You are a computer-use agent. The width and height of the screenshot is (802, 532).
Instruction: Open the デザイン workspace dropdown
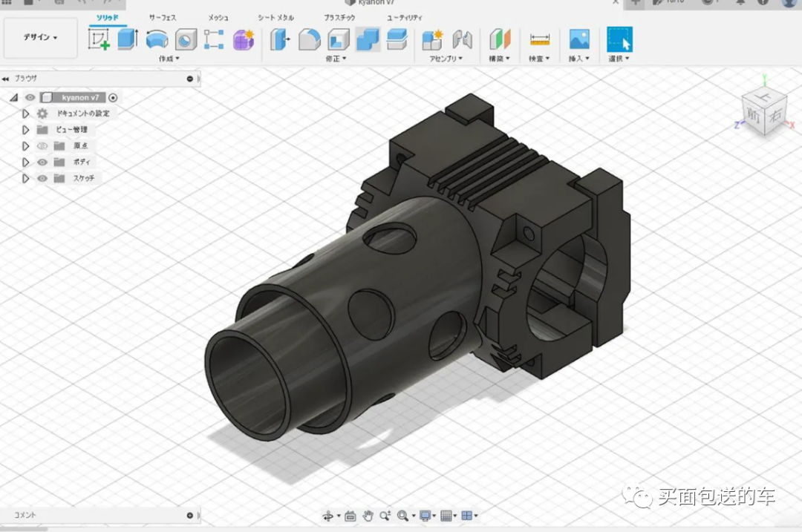[x=40, y=37]
